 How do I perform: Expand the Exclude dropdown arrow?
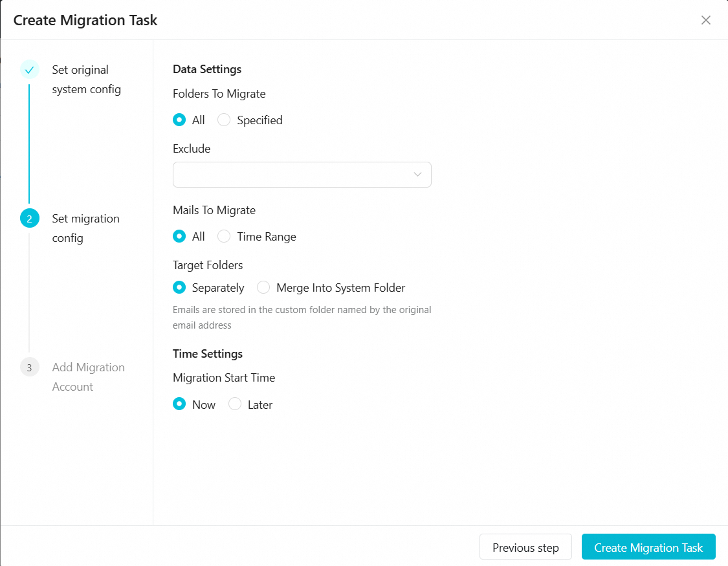[x=417, y=175]
